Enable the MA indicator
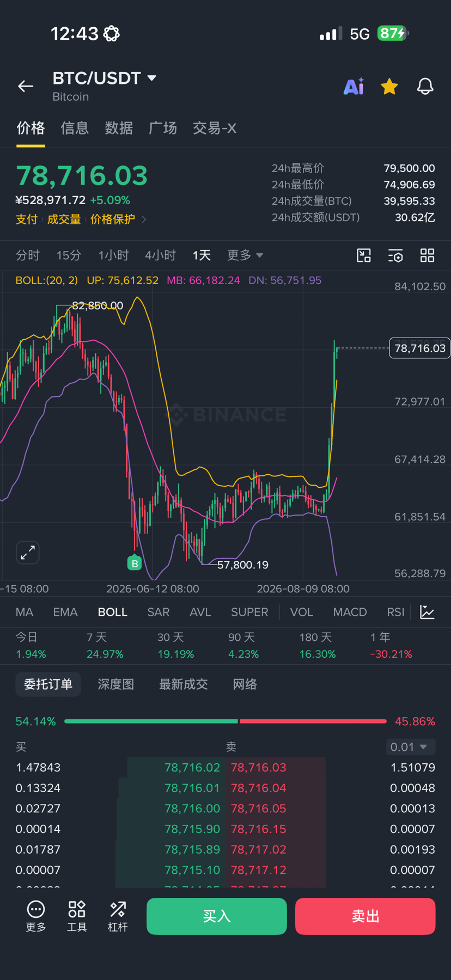 [x=25, y=612]
